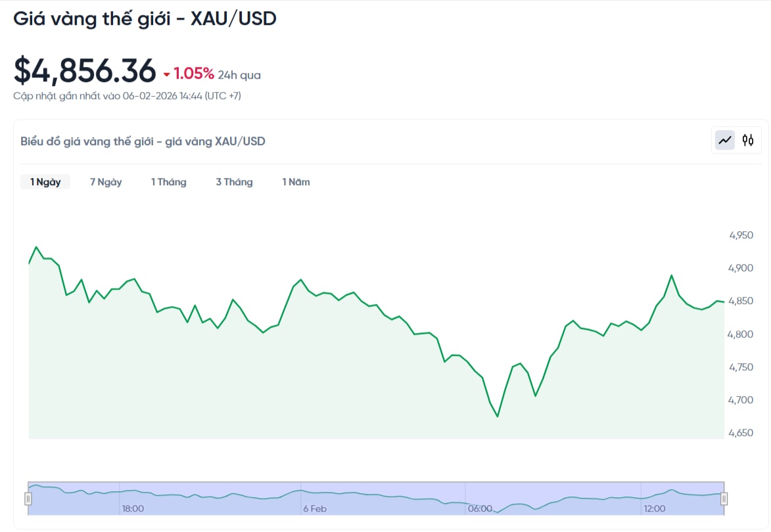
Task: Click the 18:00 label in the navigator
Action: pos(132,508)
